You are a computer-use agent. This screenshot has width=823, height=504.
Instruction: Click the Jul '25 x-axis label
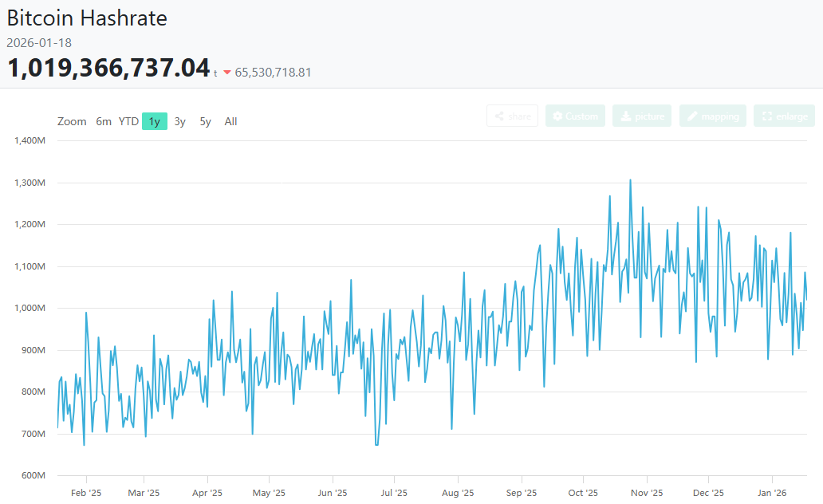[394, 493]
